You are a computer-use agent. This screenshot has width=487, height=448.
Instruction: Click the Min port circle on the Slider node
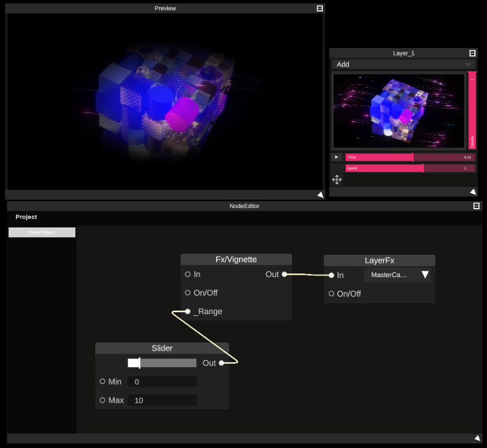click(103, 381)
